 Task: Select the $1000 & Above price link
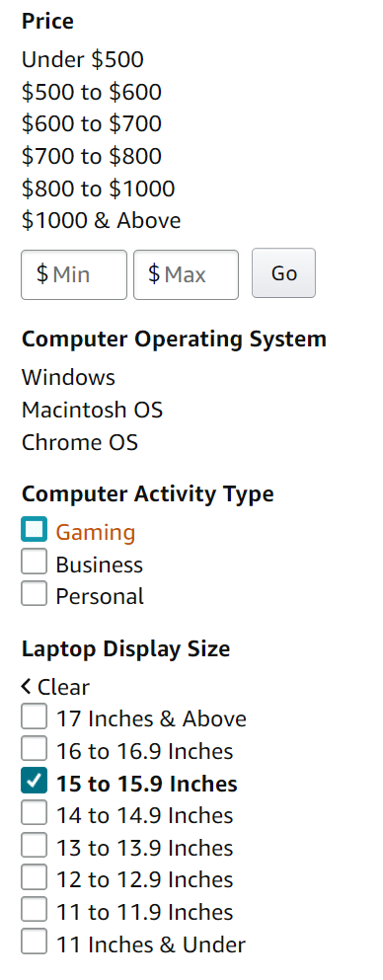[102, 221]
